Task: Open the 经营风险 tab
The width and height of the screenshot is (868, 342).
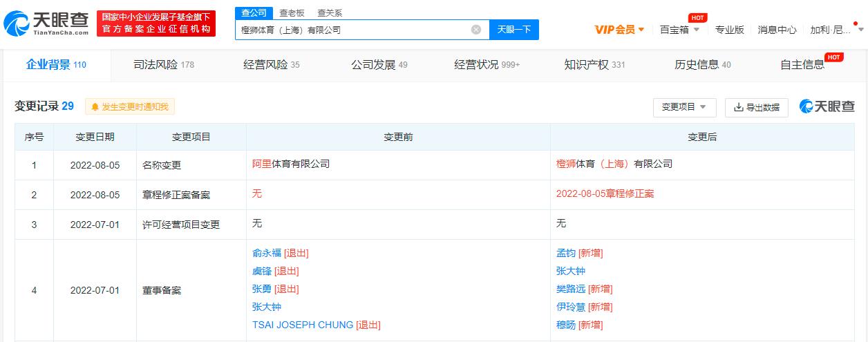Action: click(x=272, y=65)
